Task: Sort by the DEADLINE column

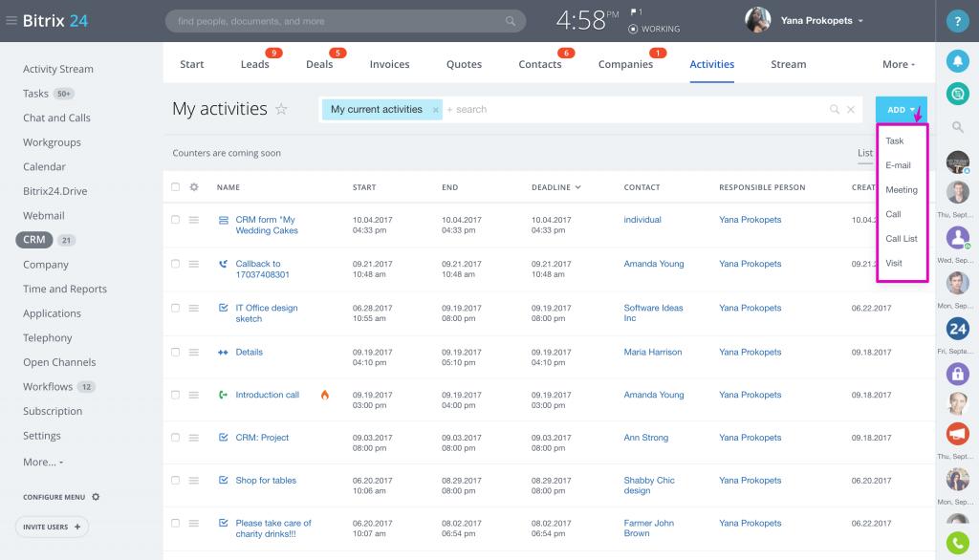Action: [555, 187]
